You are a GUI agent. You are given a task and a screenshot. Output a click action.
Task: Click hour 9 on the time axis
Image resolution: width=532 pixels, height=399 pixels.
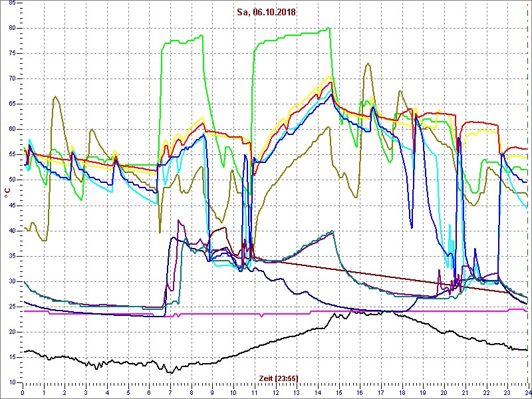pyautogui.click(x=212, y=392)
